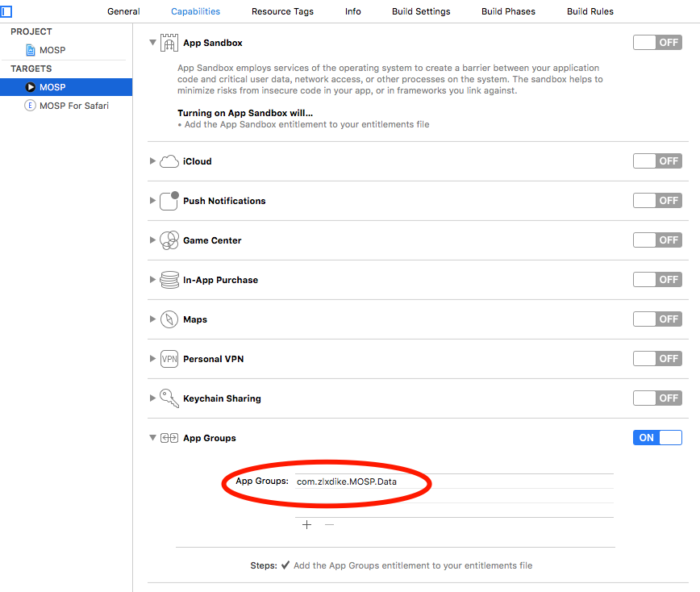Screen dimensions: 700x592
Task: Expand the Maps section
Action: pyautogui.click(x=152, y=319)
